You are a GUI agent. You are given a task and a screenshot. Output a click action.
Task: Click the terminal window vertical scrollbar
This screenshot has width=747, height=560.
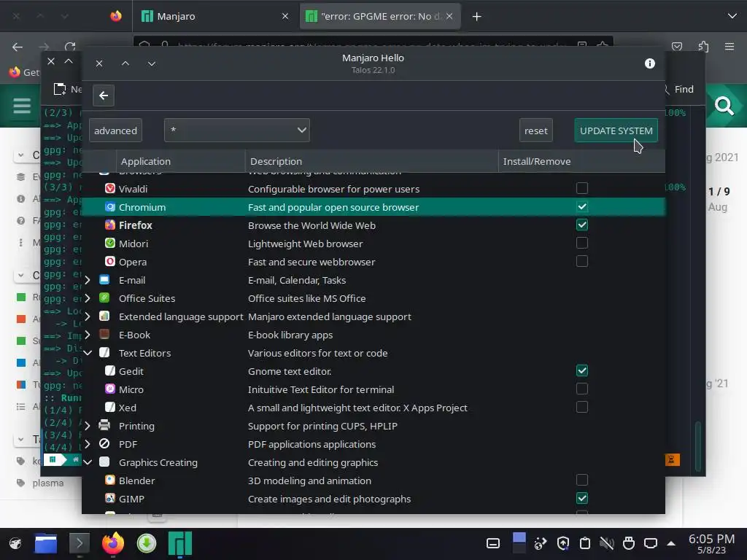[698, 446]
